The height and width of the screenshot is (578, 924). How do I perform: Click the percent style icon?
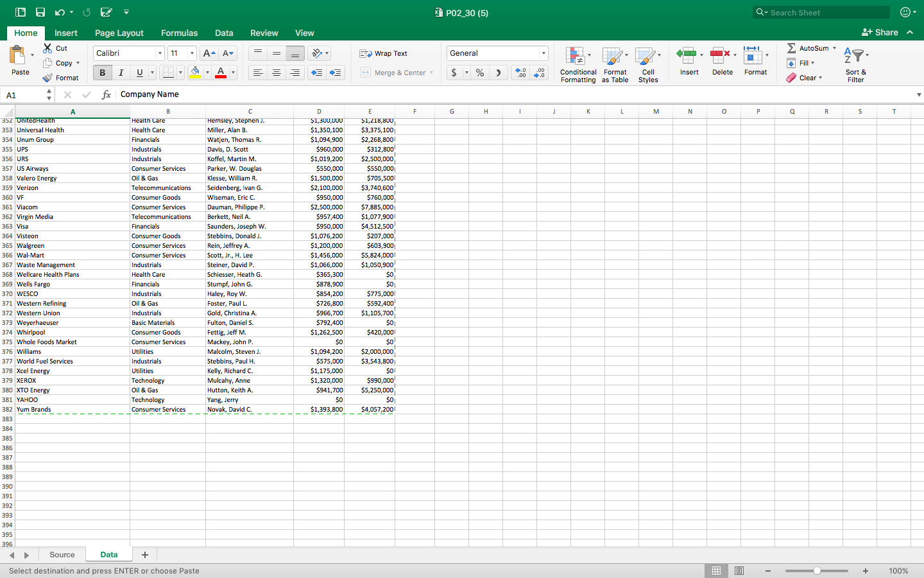[480, 73]
